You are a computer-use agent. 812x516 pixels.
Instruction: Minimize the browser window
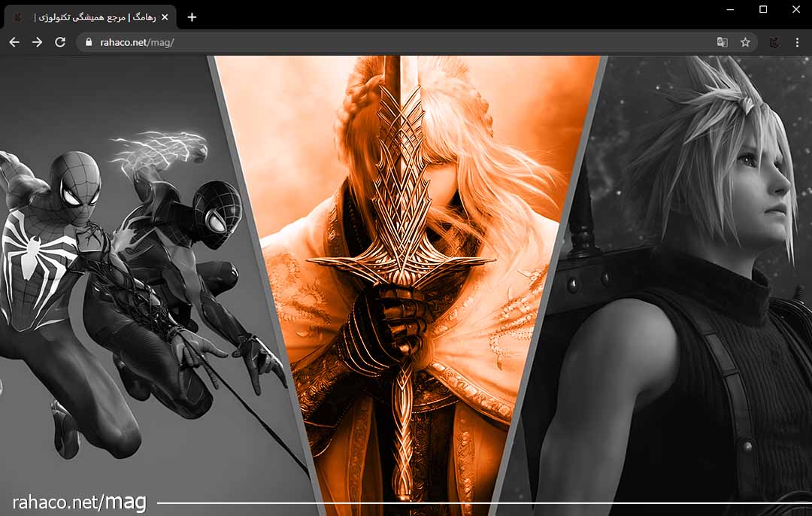coord(730,9)
